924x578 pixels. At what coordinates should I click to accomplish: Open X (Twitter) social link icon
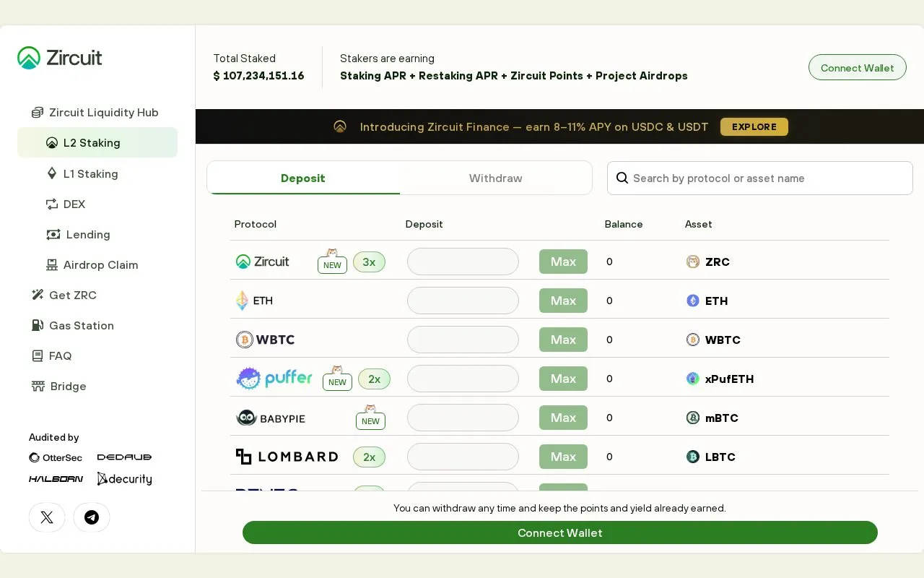click(x=47, y=517)
